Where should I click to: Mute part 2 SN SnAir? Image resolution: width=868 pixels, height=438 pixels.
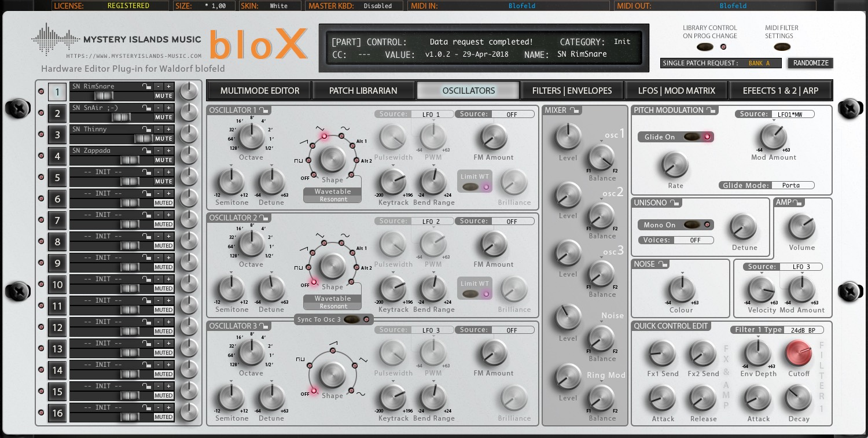[164, 117]
